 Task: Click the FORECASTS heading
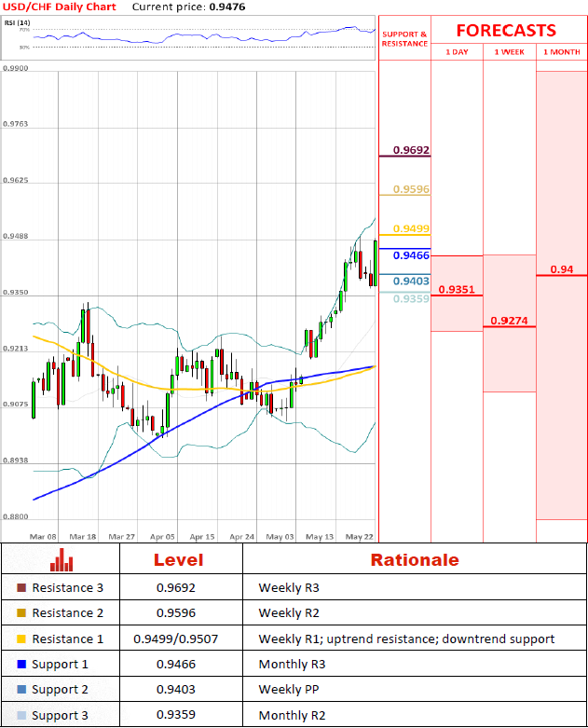[506, 31]
